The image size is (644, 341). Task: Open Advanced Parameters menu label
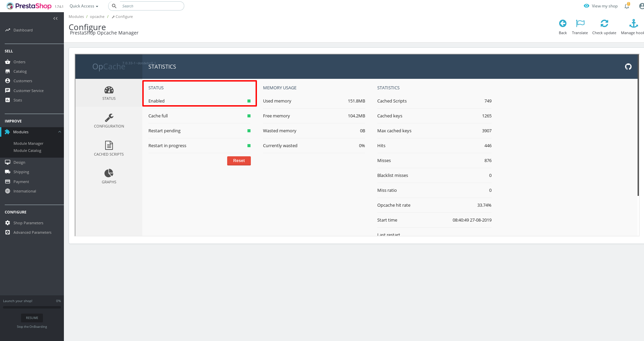click(x=32, y=232)
